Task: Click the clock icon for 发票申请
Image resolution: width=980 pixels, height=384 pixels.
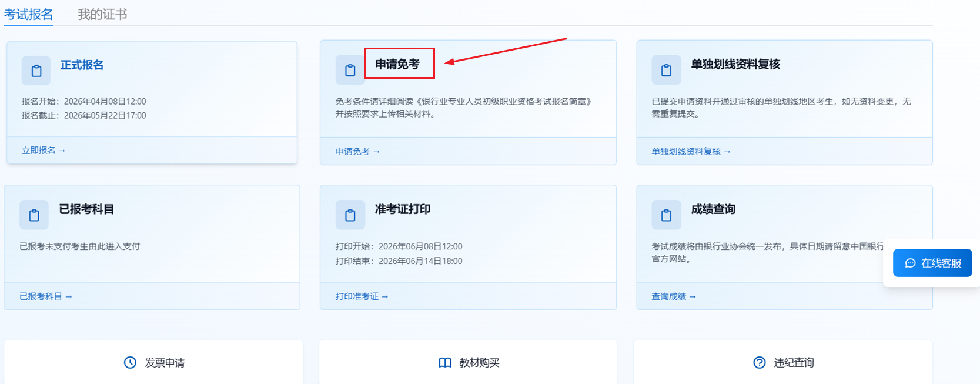Action: (x=130, y=363)
